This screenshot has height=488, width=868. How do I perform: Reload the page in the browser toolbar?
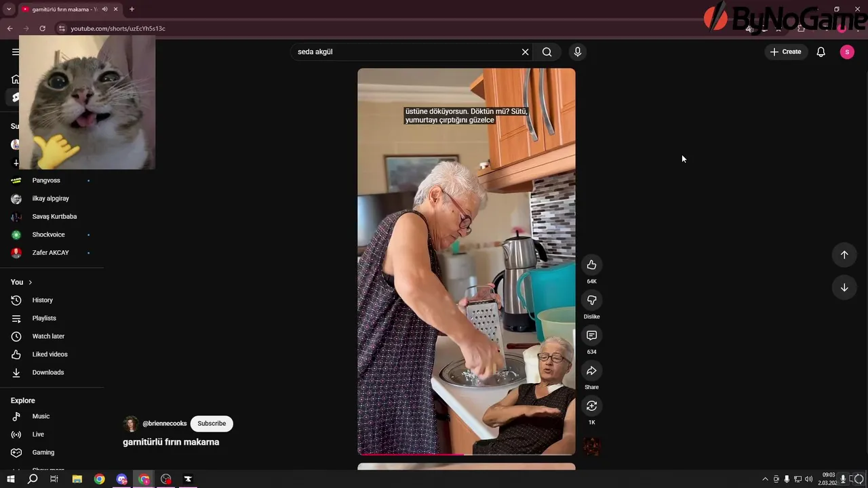(x=42, y=28)
